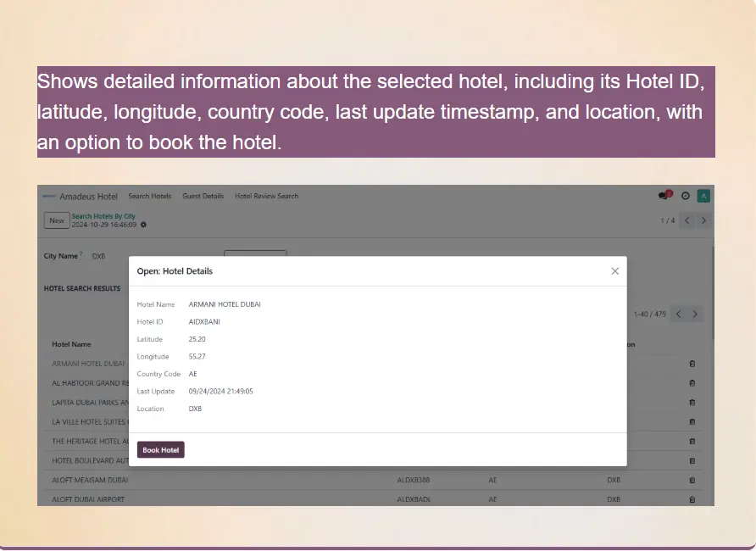Open the user avatar menu
Screen dimensions: 756x551
click(x=703, y=196)
